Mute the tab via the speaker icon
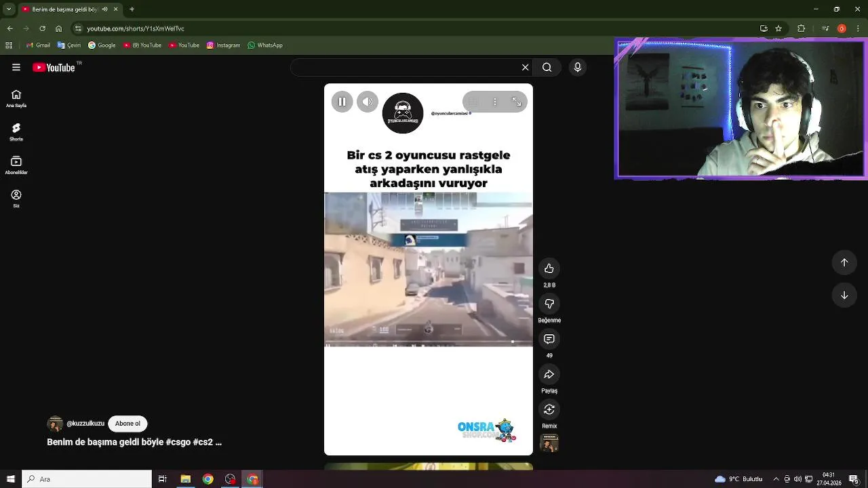The width and height of the screenshot is (868, 488). (x=104, y=9)
